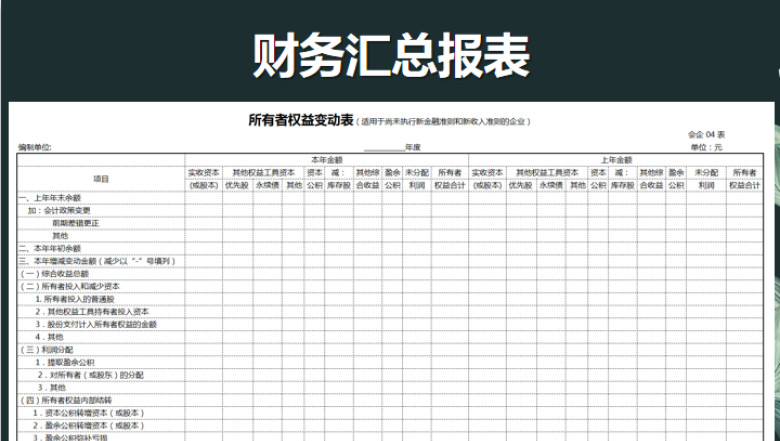Click row 2. 盈余公积转增资本（或股本）
The image size is (780, 441).
[89, 426]
